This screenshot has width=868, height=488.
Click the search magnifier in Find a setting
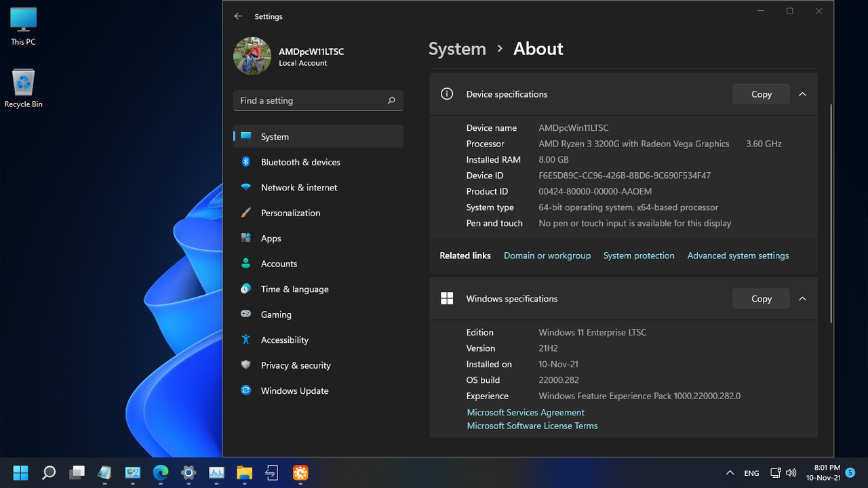[391, 100]
